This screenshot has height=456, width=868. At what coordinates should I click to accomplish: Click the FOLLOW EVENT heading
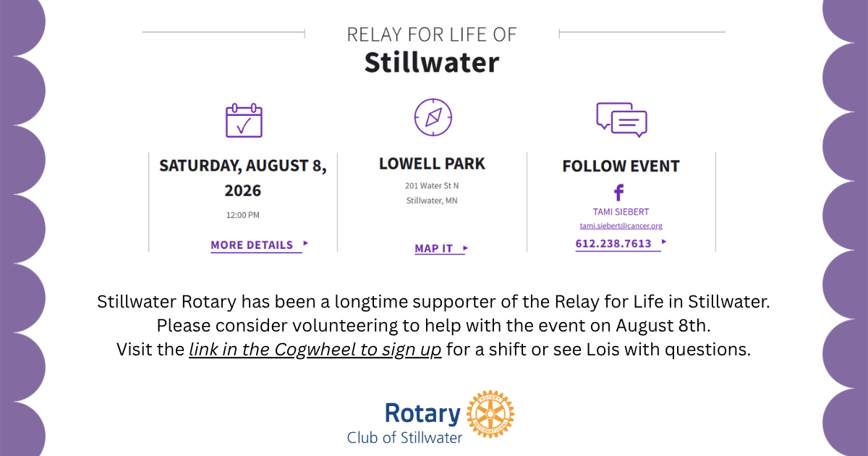(621, 166)
